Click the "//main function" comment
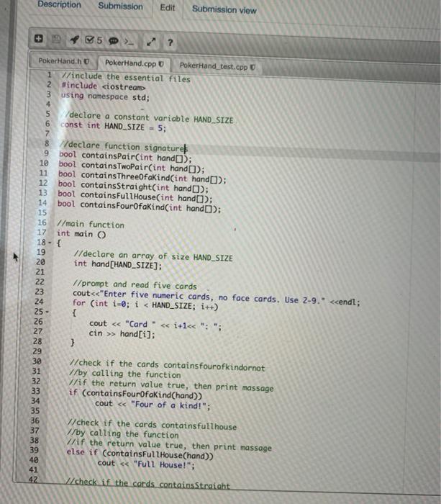 coord(91,224)
